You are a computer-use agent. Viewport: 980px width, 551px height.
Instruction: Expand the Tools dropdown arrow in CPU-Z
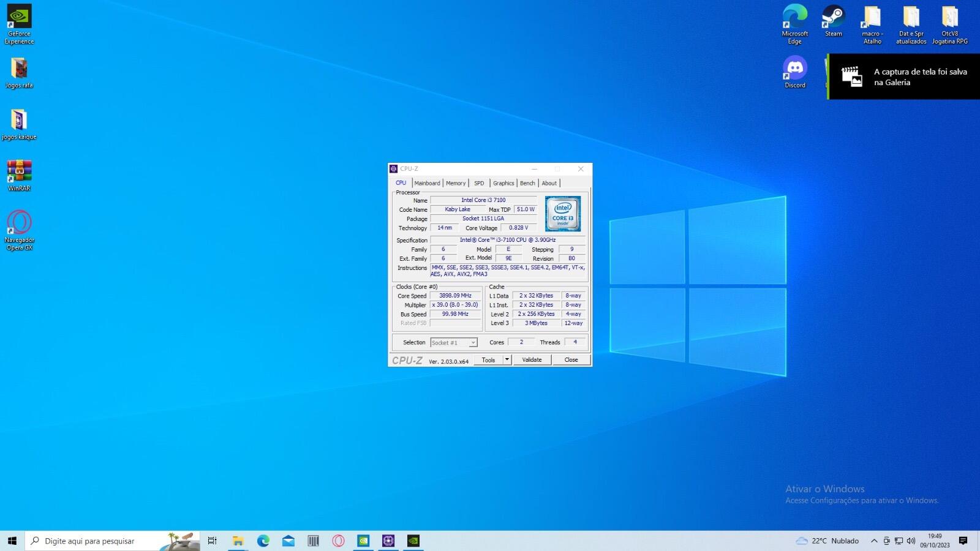(507, 360)
